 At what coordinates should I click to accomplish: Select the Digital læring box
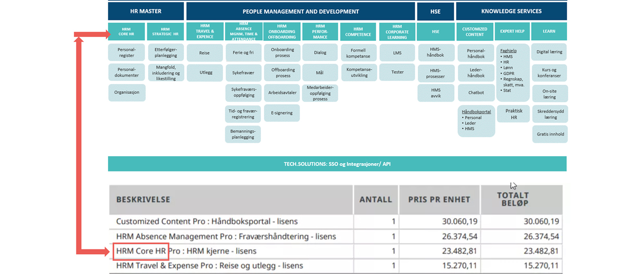click(549, 52)
